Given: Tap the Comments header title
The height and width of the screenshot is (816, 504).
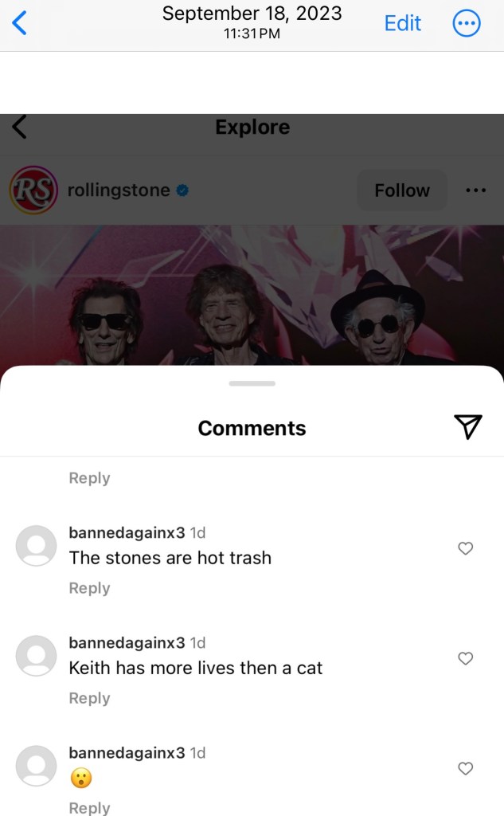Looking at the screenshot, I should [252, 428].
